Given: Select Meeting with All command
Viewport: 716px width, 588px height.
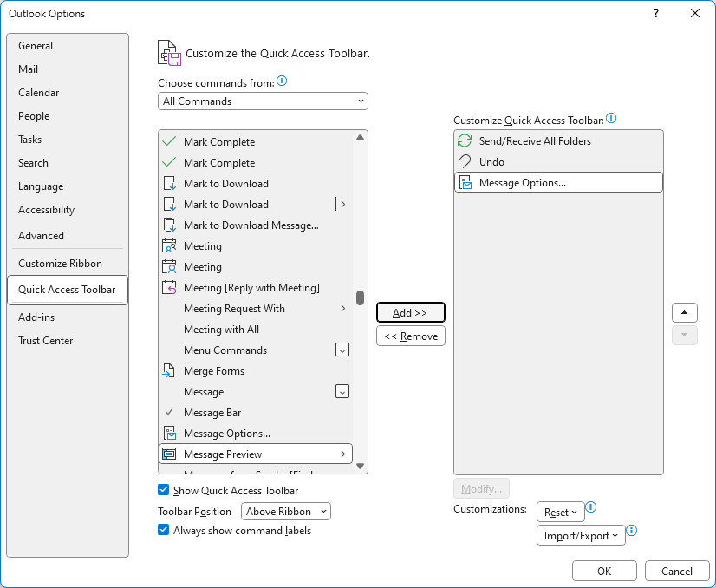Looking at the screenshot, I should 256,330.
